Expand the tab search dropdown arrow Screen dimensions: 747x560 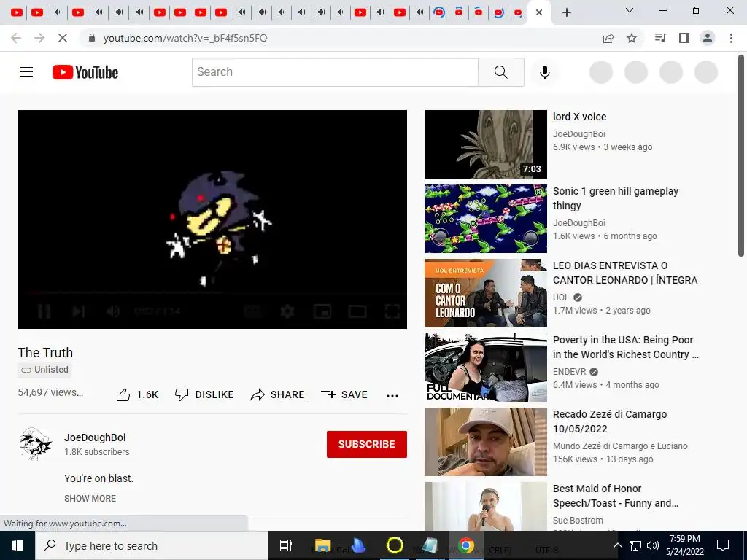630,10
